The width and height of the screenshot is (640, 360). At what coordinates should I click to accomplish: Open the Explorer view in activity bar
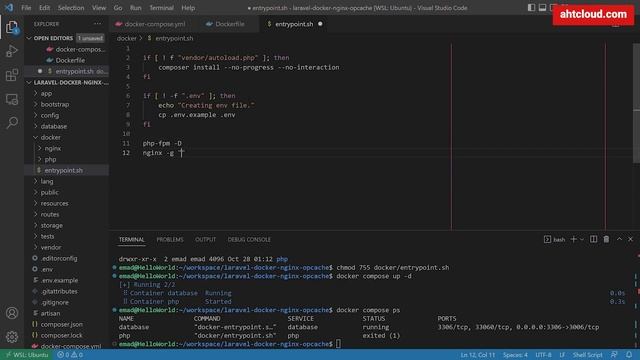tap(12, 28)
